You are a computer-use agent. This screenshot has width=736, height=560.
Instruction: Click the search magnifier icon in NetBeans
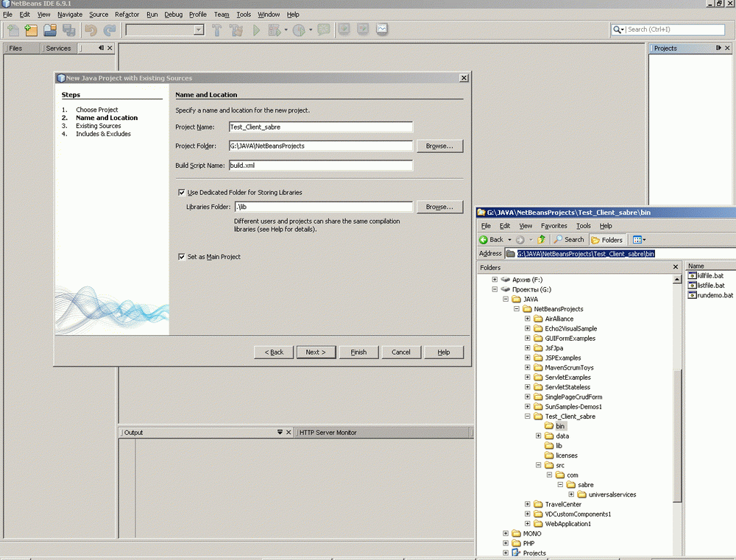617,29
